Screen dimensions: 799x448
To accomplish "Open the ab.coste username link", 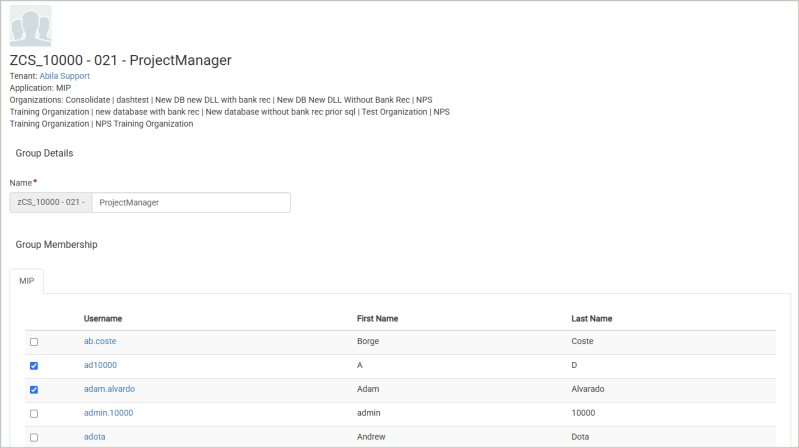I will click(100, 341).
